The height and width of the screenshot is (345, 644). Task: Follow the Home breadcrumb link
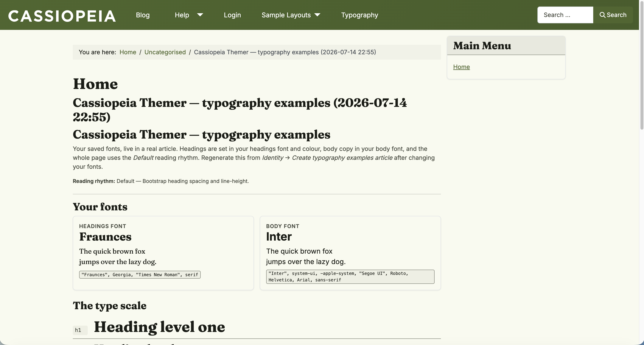pos(128,52)
